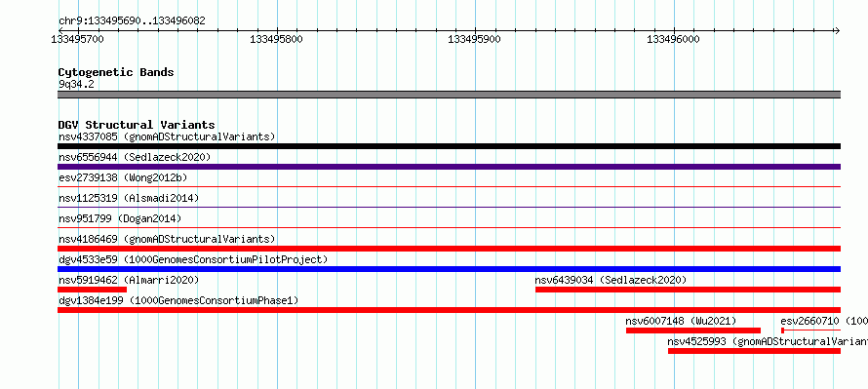Click the chr9:133495690..133496082 coordinates text
The height and width of the screenshot is (389, 868).
click(x=132, y=21)
